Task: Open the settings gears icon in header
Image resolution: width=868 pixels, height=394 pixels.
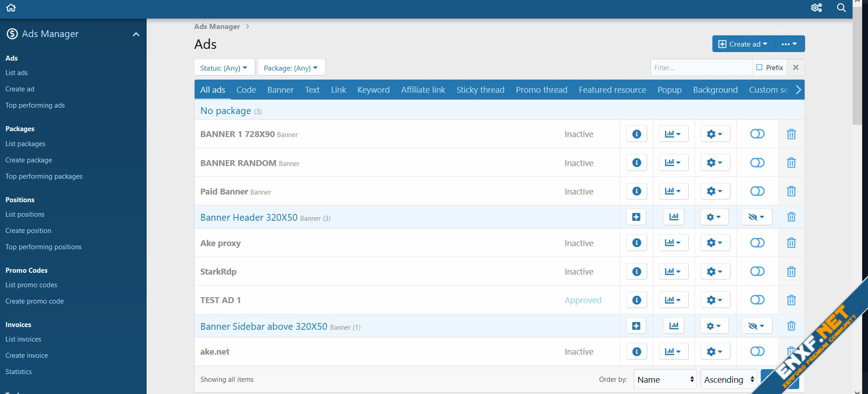Action: tap(816, 8)
